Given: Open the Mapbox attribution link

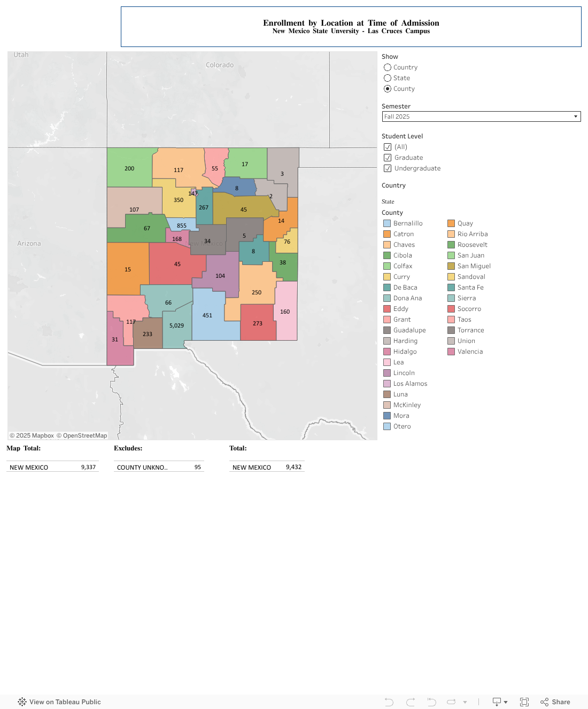Looking at the screenshot, I should coord(32,435).
